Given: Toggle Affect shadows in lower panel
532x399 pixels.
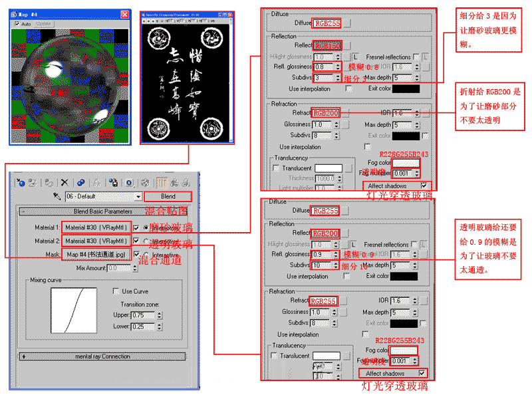Looking at the screenshot, I should click(x=422, y=373).
